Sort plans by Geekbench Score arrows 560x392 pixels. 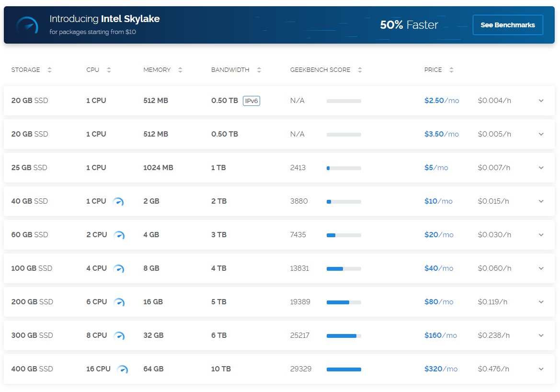coord(360,70)
